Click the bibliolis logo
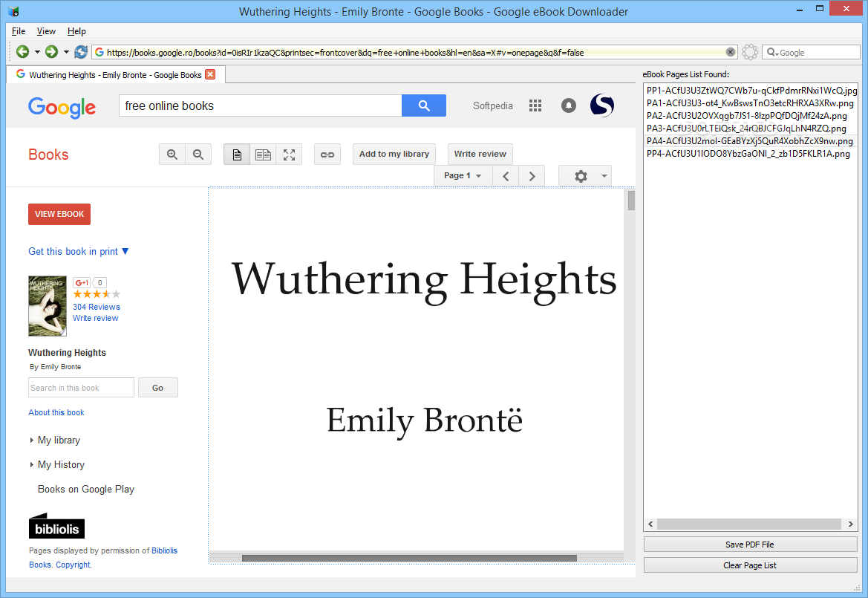Viewport: 868px width, 598px height. point(56,526)
